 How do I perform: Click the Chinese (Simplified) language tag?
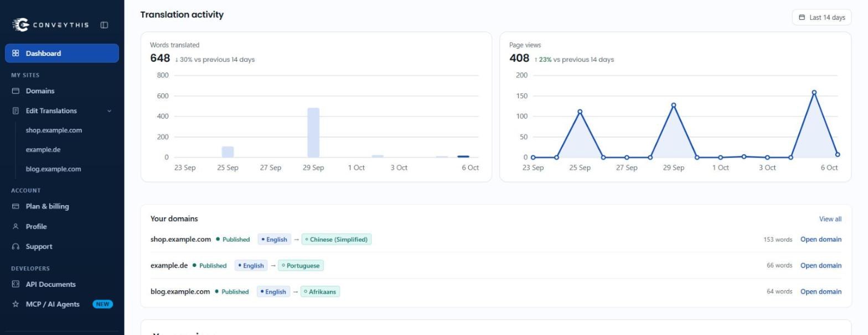click(337, 239)
